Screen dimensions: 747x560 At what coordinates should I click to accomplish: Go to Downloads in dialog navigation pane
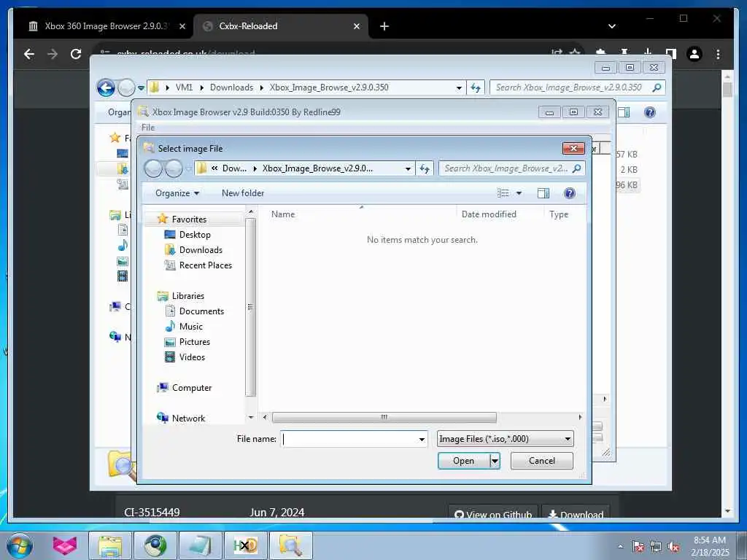coord(201,249)
